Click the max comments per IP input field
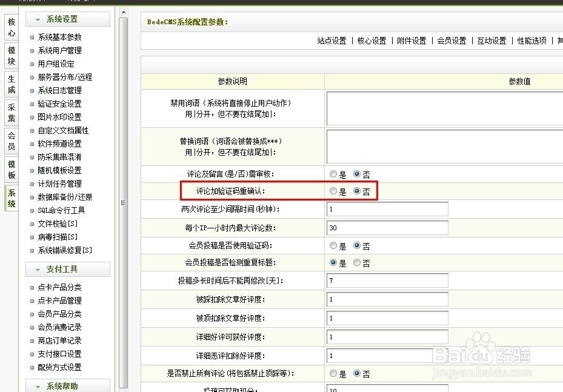 386,228
